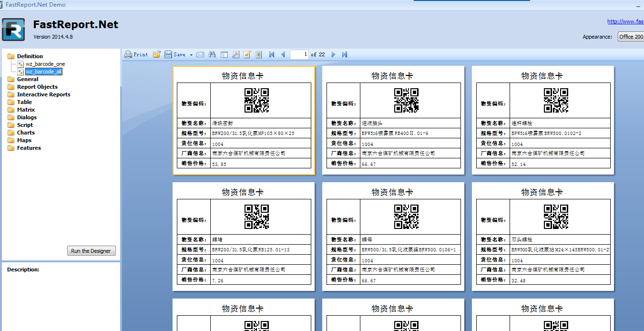Viewport: 644px width, 331px height.
Task: Click the price value 53.85
Action: pyautogui.click(x=219, y=164)
